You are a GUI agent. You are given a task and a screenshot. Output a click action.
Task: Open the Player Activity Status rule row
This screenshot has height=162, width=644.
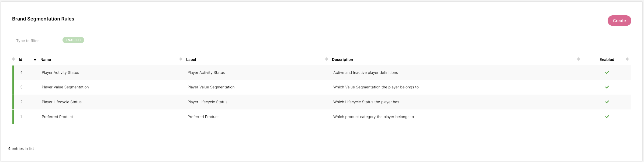[x=322, y=73]
